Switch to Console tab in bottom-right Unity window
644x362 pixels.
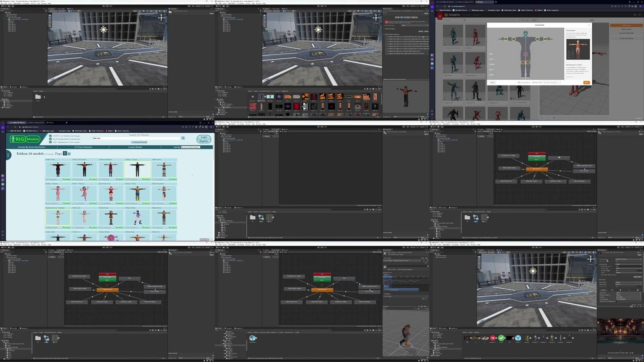coord(443,328)
